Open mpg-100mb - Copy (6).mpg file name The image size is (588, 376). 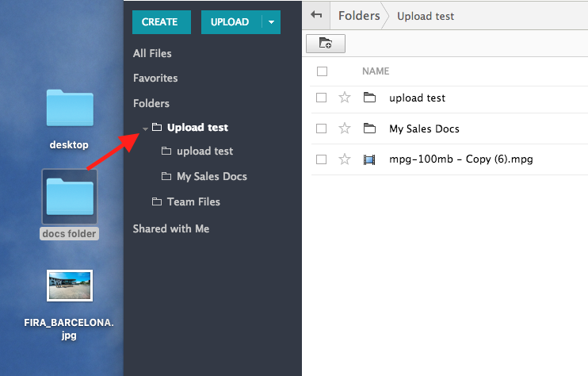pos(461,159)
